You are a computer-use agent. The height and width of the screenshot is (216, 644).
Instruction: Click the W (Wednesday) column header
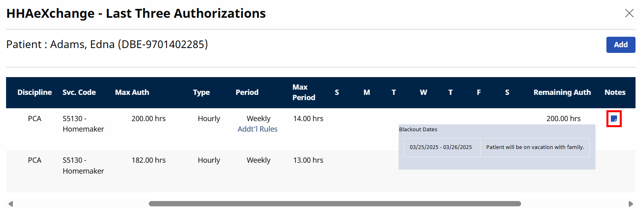click(423, 92)
